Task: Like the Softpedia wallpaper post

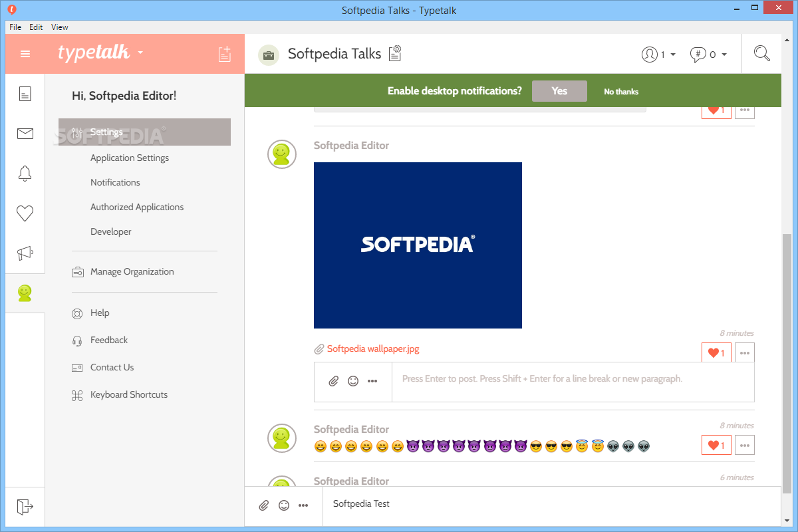Action: pyautogui.click(x=716, y=353)
